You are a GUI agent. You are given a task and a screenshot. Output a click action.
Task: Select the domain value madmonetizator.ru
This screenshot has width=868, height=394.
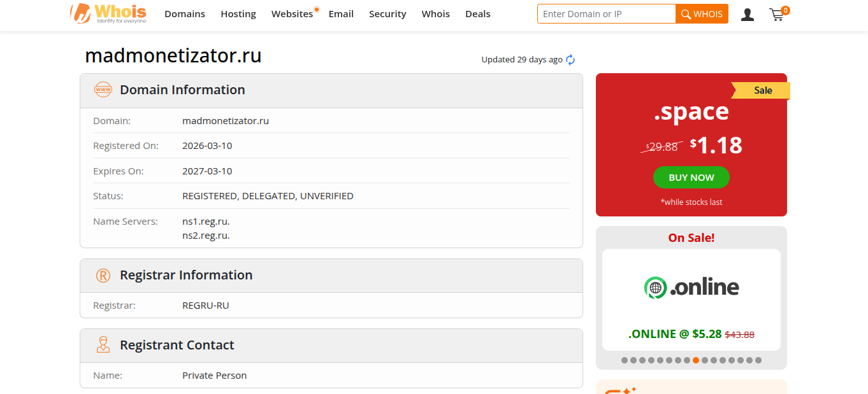click(x=226, y=121)
